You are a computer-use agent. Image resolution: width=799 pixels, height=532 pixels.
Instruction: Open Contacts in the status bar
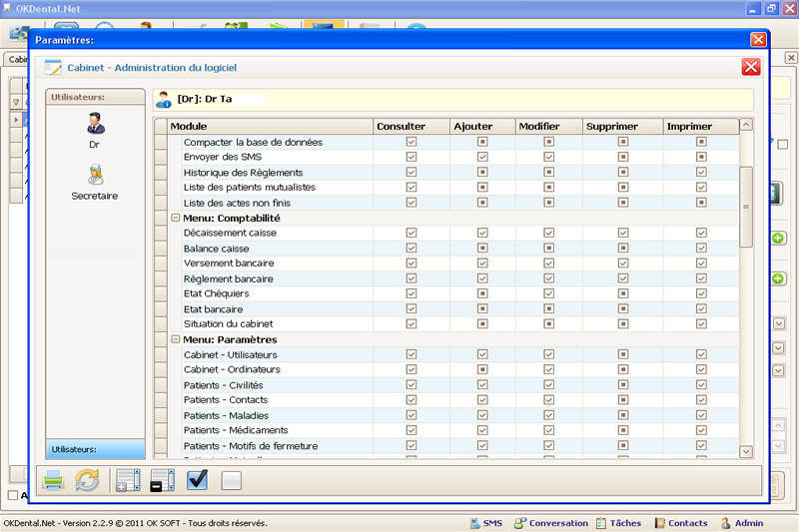coord(681,523)
